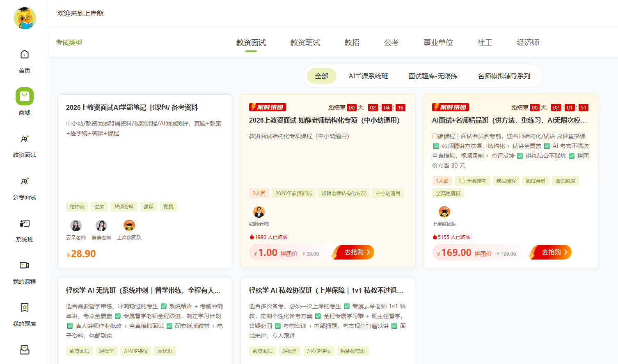This screenshot has width=618, height=364.
Task: Switch to 公考 tab
Action: [x=391, y=43]
